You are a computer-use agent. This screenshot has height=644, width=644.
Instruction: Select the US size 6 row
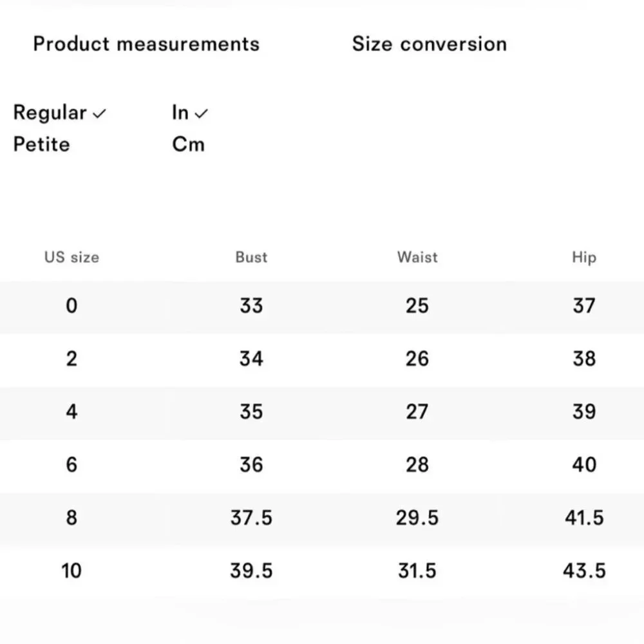[x=322, y=465]
